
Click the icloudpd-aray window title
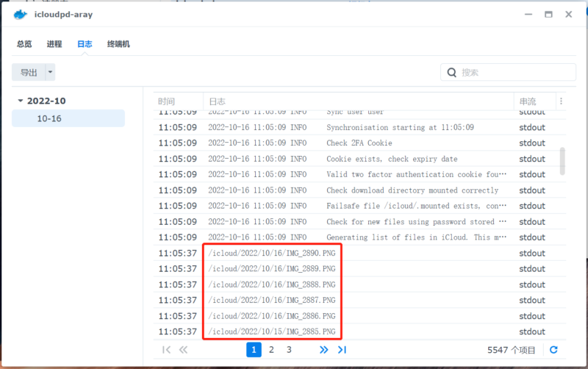tap(63, 15)
